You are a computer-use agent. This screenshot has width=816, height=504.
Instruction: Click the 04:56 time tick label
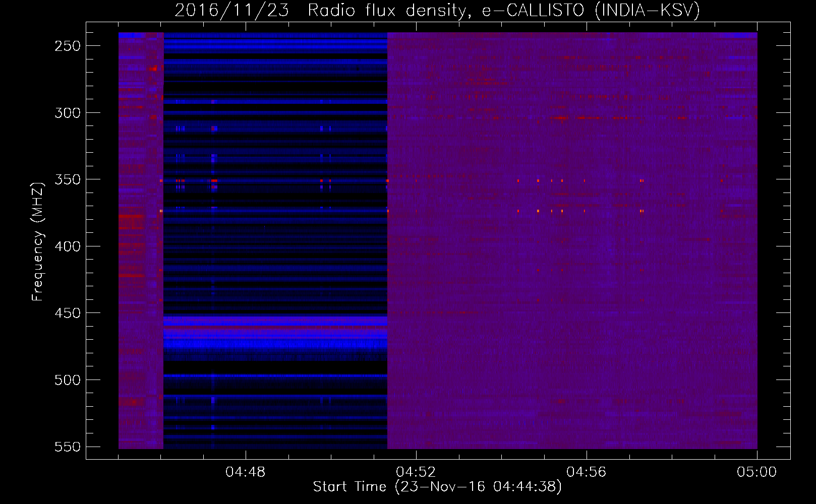pyautogui.click(x=587, y=472)
